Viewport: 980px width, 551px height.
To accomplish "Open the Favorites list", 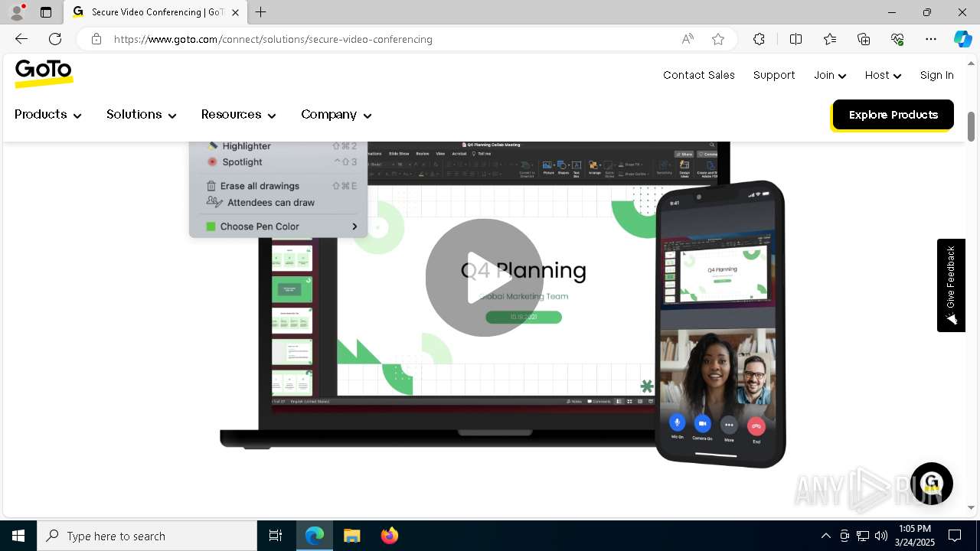I will 830,39.
